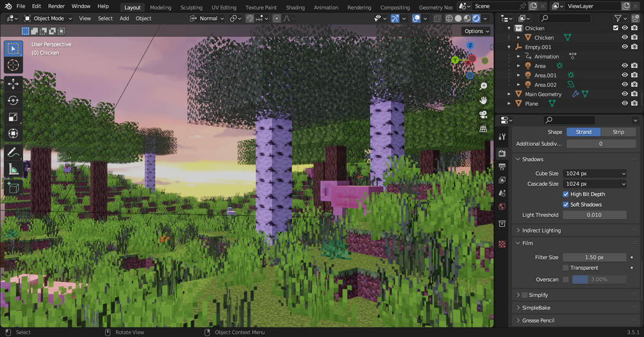Click the pan view hand icon
The image size is (644, 337).
483,100
